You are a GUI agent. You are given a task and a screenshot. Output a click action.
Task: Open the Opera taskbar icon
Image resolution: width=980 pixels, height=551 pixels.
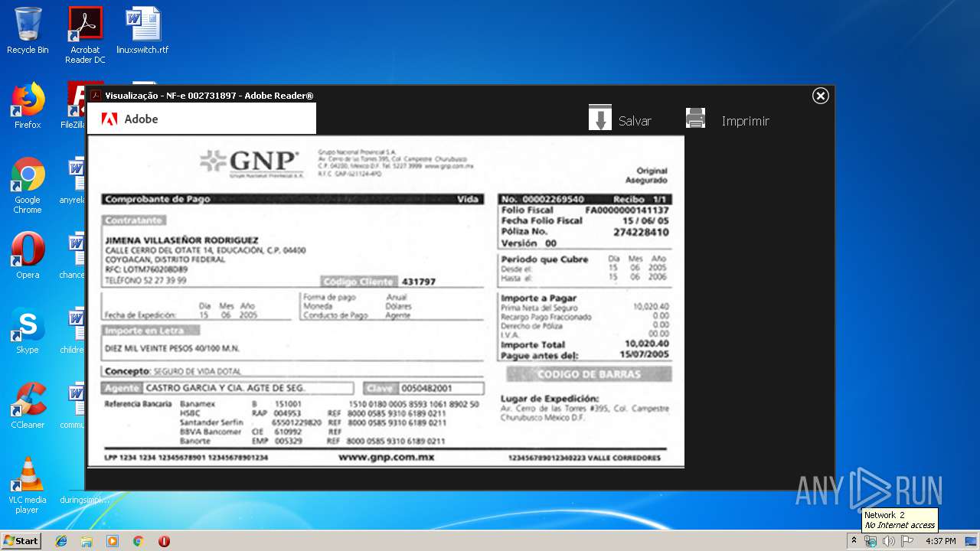(x=164, y=541)
